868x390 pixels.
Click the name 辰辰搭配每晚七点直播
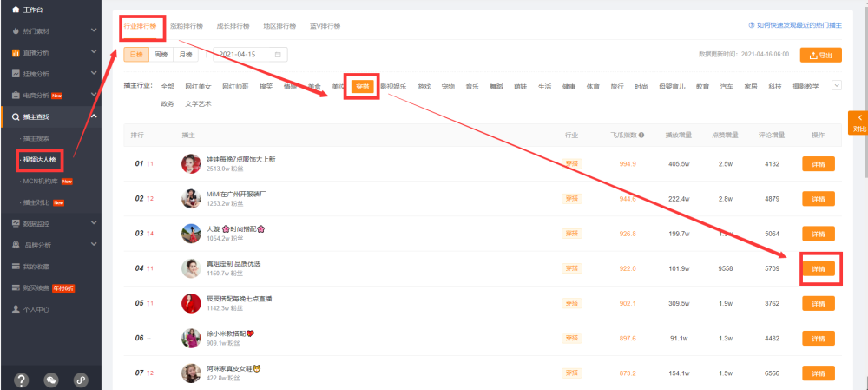pos(240,299)
